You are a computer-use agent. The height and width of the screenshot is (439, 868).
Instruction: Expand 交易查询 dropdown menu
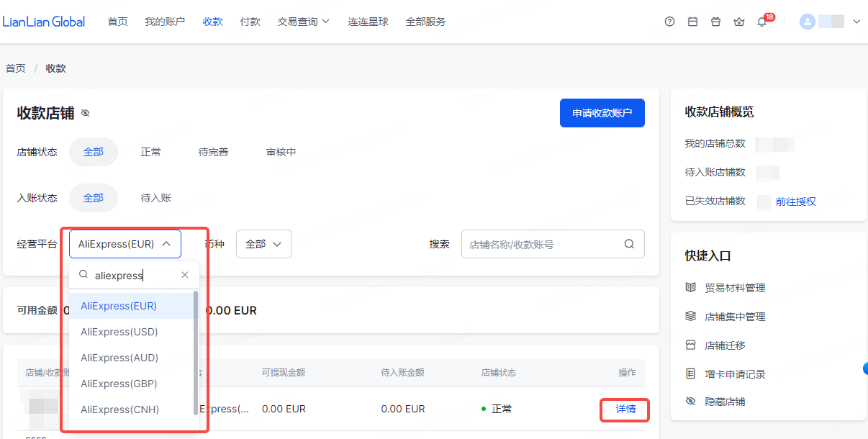[304, 22]
